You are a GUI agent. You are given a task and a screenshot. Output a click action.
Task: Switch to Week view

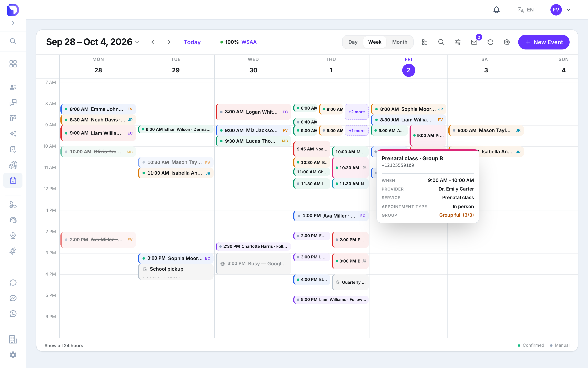tap(375, 42)
